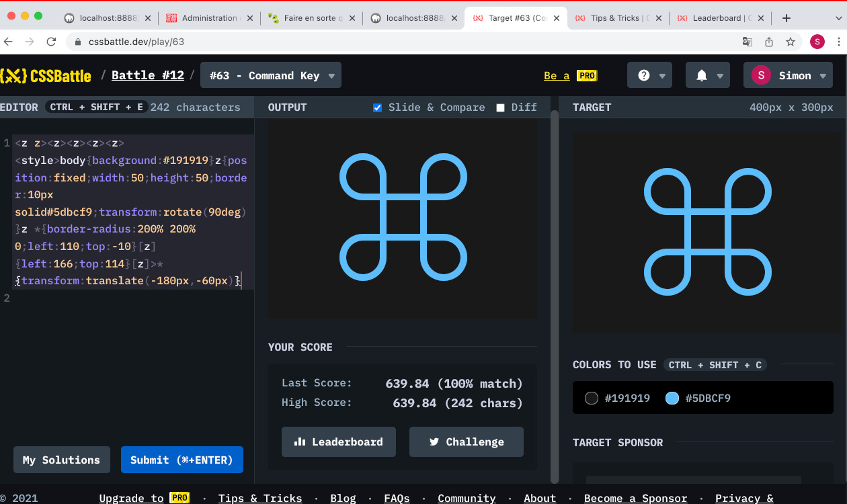The width and height of the screenshot is (847, 504).
Task: Go forward in browser history
Action: click(x=30, y=42)
